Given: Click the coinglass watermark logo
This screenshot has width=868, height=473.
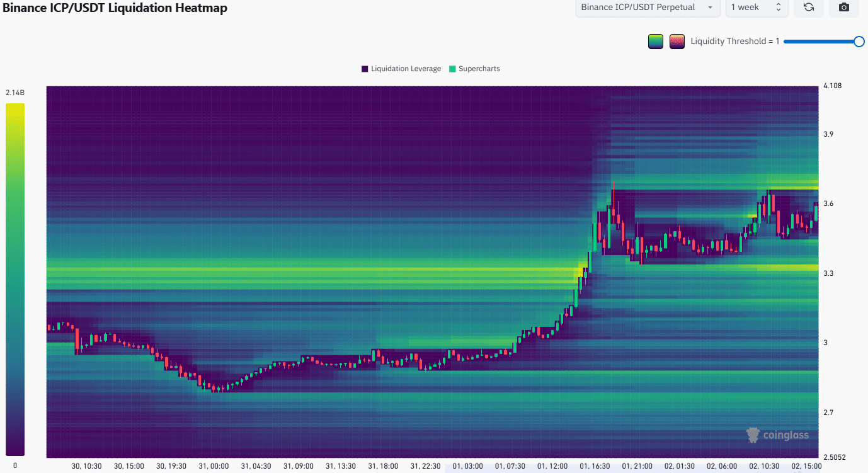Looking at the screenshot, I should (x=777, y=435).
